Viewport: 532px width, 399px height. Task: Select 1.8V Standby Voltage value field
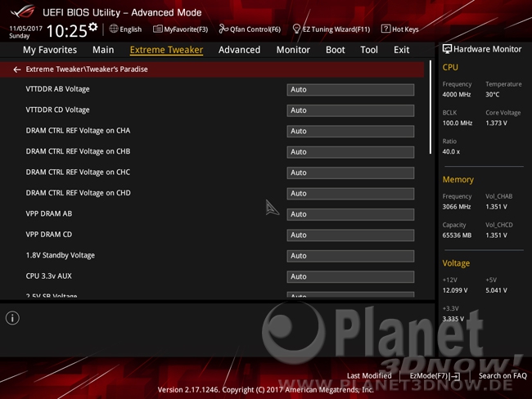click(350, 256)
